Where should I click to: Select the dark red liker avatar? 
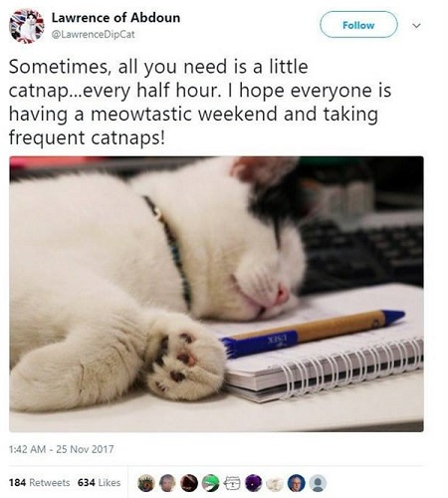point(189,483)
